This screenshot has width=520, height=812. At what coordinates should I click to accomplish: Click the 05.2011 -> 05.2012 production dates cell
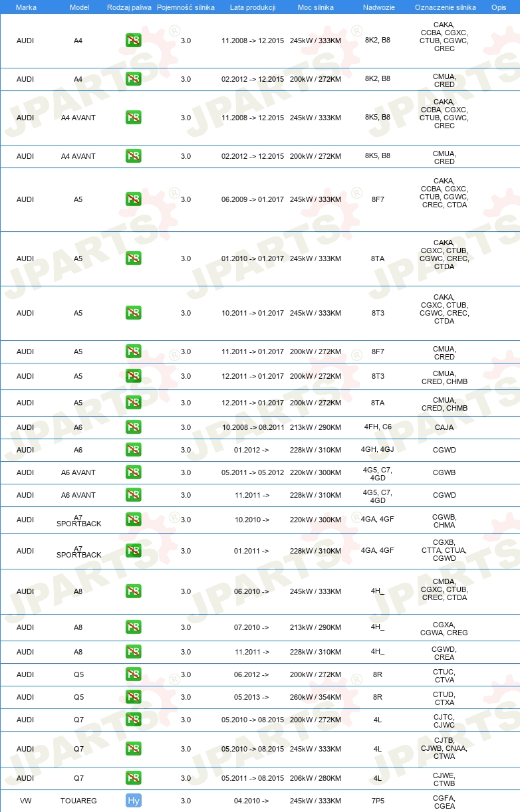click(253, 472)
